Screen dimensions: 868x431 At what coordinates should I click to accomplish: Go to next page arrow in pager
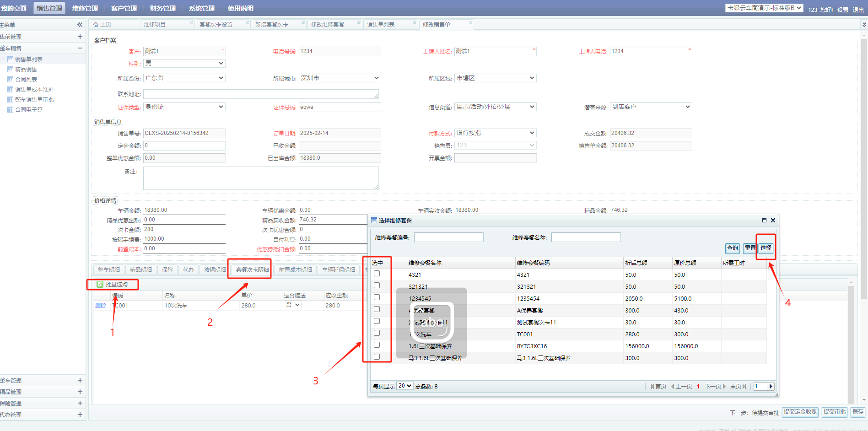click(x=771, y=387)
